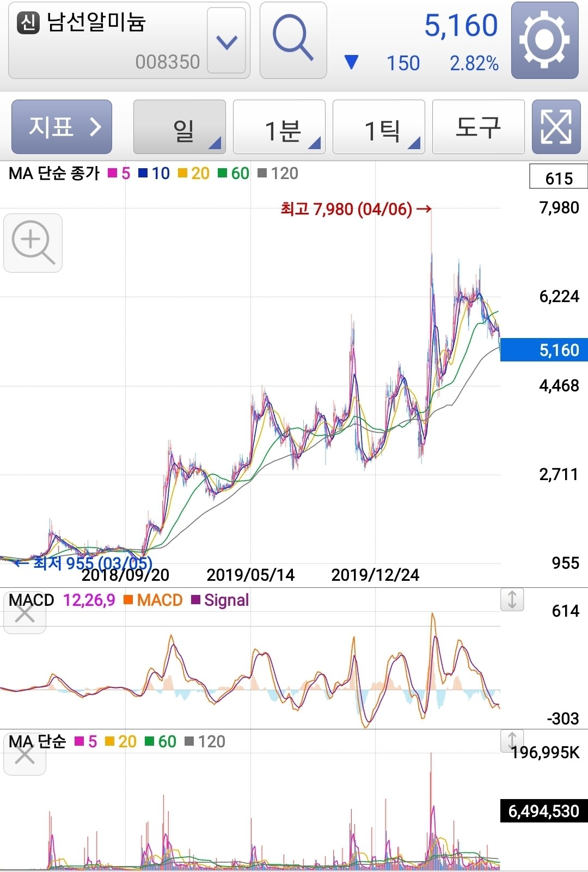Open chart settings gear
This screenshot has width=588, height=872.
click(x=544, y=40)
